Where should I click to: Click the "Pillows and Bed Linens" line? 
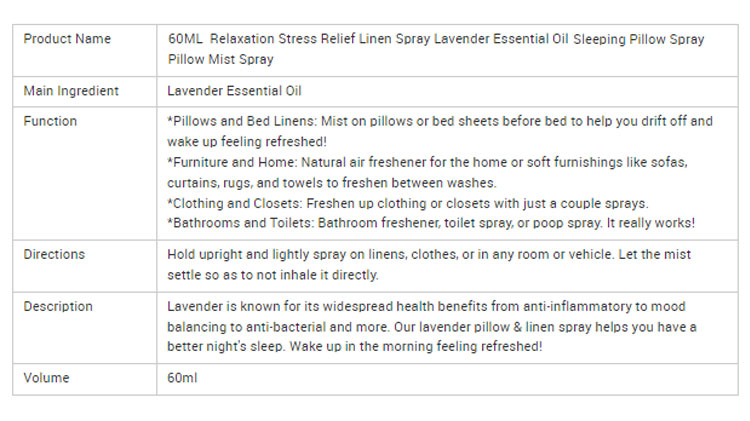click(440, 121)
